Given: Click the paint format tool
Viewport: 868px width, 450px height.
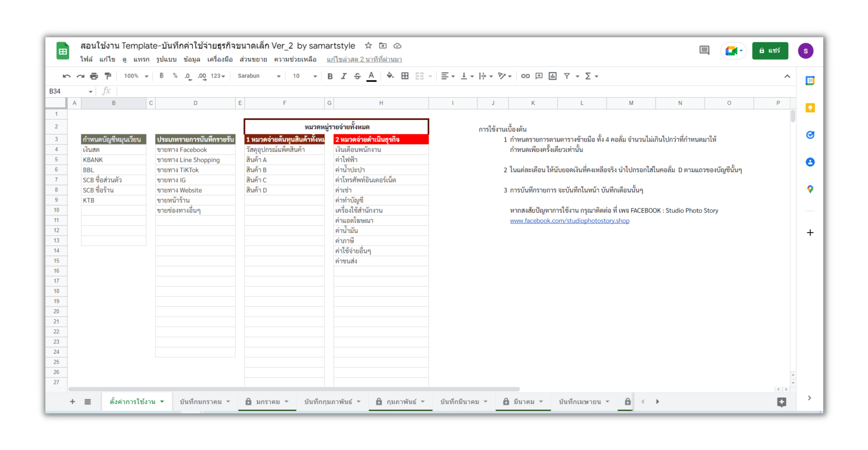Looking at the screenshot, I should 108,76.
